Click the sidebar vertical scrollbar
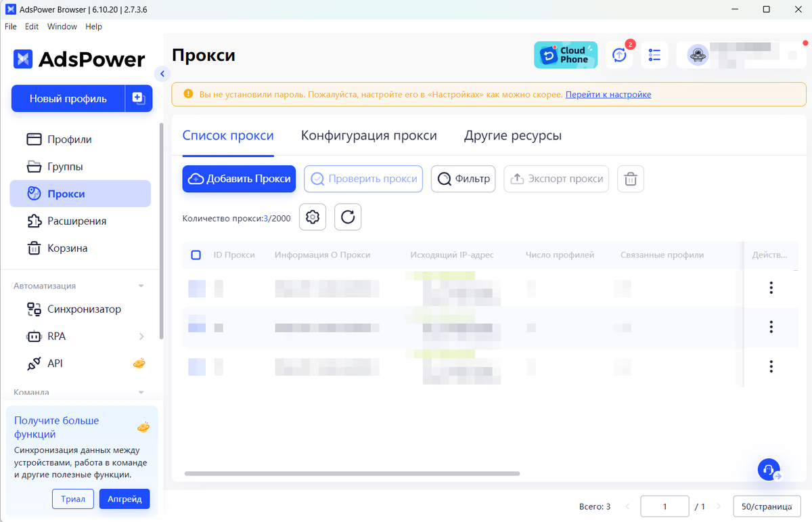 [161, 230]
